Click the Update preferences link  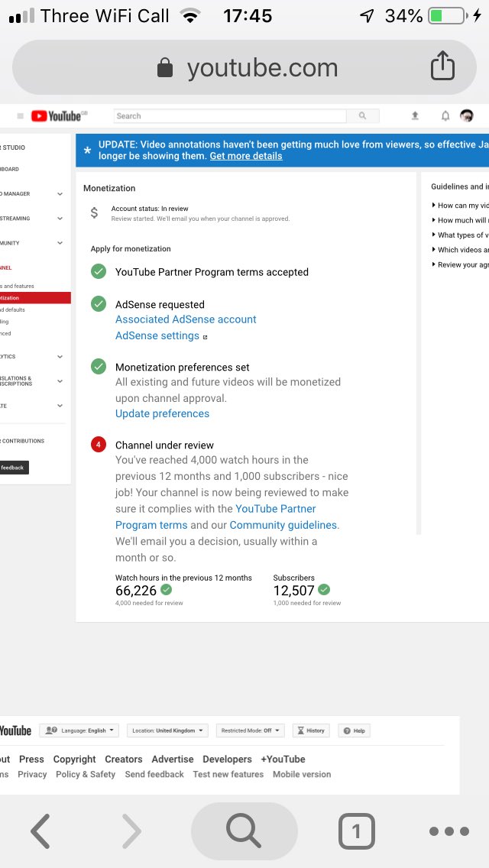(162, 413)
